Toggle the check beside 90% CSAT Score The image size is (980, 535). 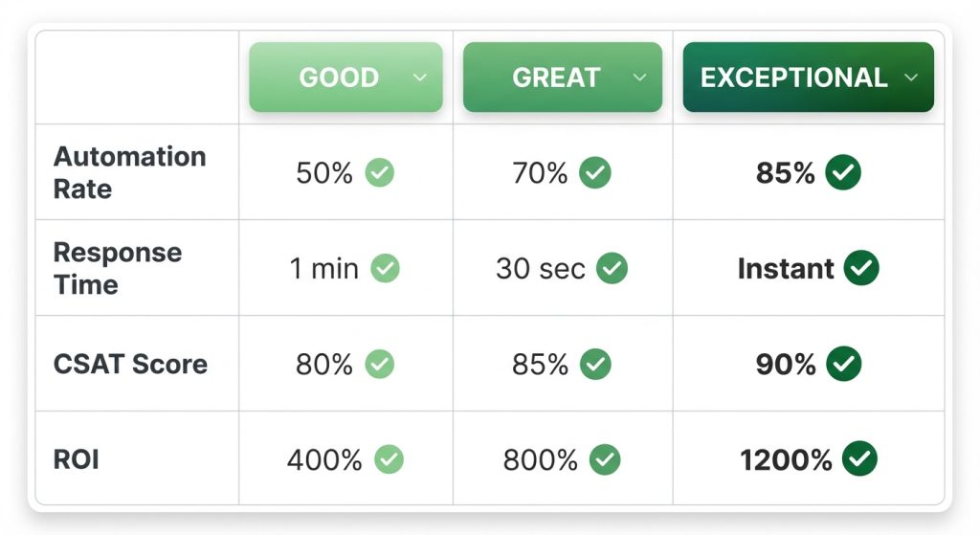(844, 364)
